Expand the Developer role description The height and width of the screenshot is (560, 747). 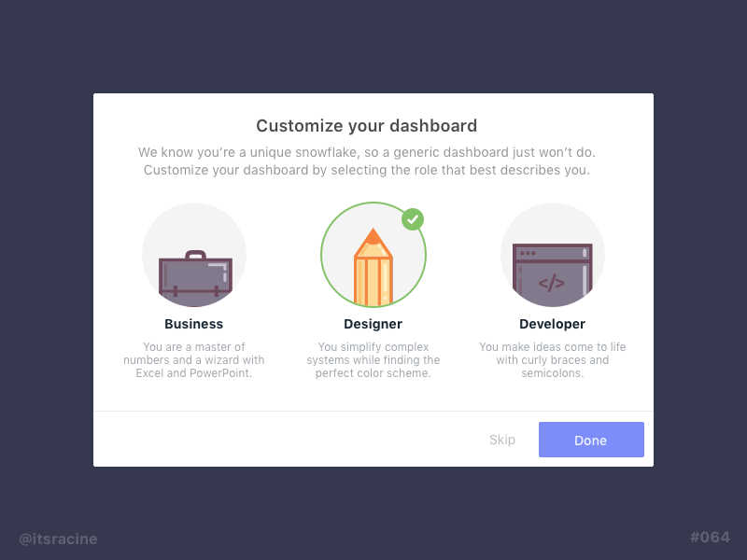pyautogui.click(x=553, y=360)
